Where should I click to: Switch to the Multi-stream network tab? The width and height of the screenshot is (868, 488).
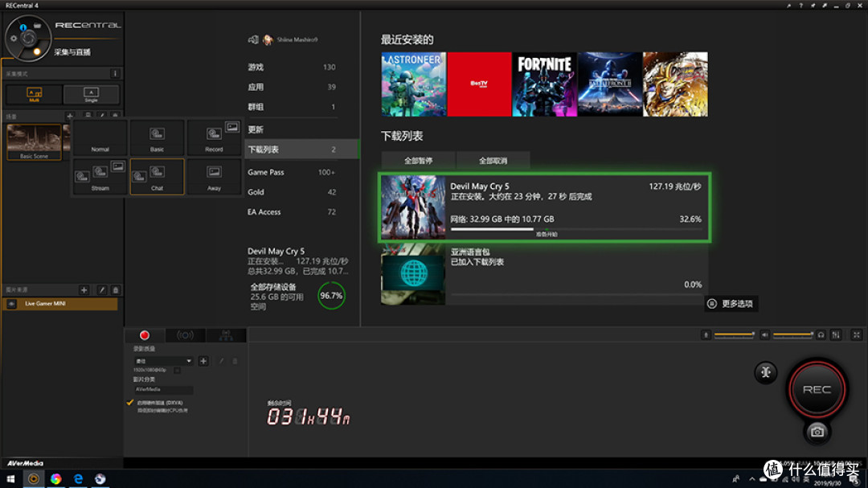point(226,335)
